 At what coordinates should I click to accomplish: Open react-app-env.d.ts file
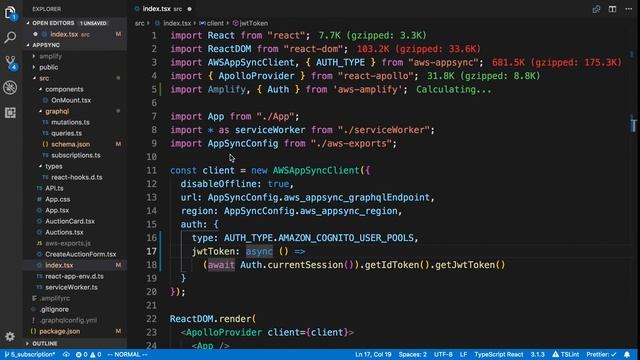[x=75, y=276]
